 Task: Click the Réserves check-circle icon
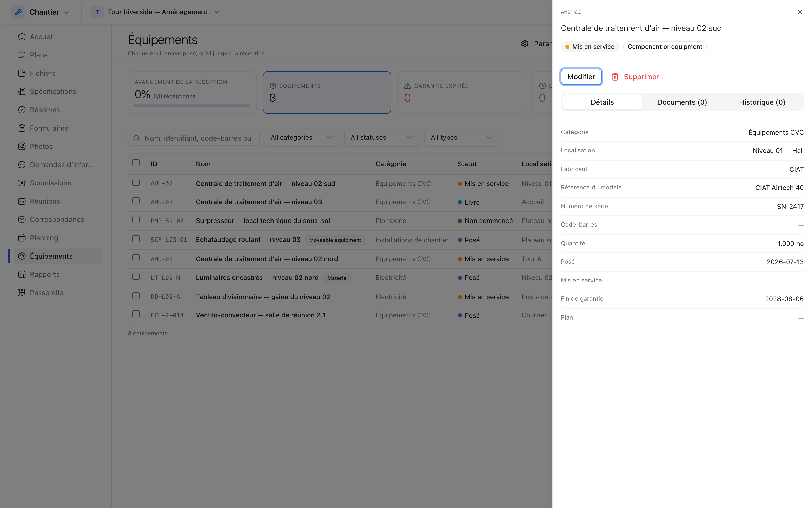click(x=22, y=110)
